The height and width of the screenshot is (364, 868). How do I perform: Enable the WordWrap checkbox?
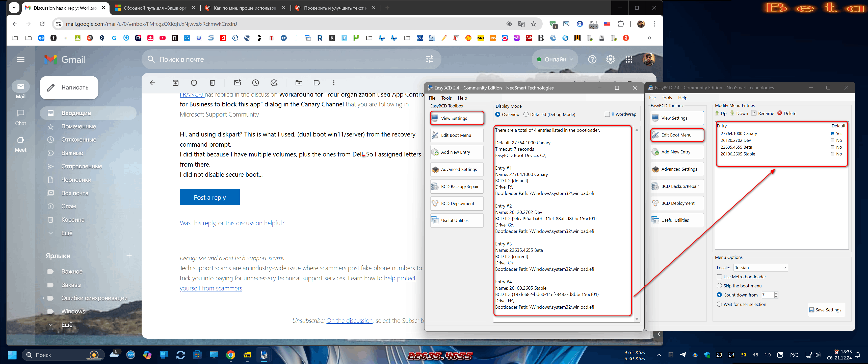pos(607,114)
